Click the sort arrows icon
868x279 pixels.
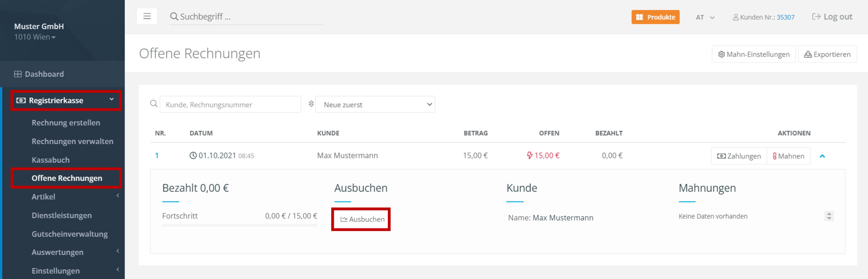click(311, 104)
